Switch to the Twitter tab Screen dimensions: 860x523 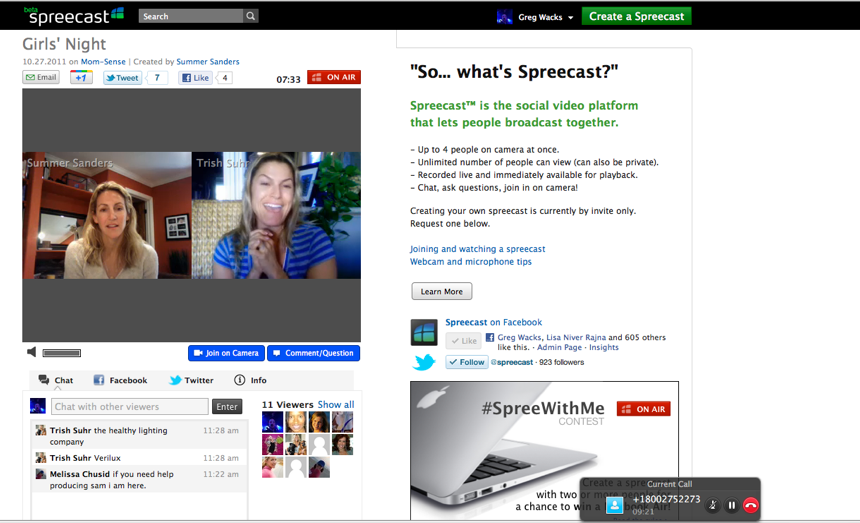pyautogui.click(x=191, y=380)
